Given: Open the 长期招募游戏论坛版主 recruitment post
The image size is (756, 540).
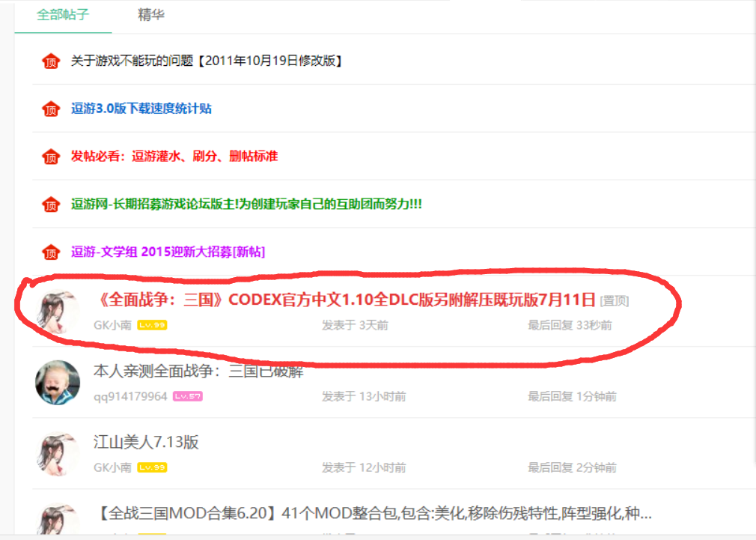Looking at the screenshot, I should [x=246, y=204].
